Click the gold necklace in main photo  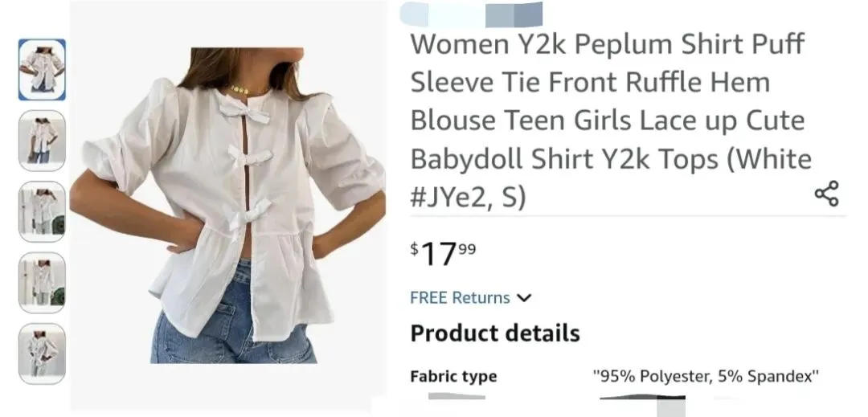240,89
